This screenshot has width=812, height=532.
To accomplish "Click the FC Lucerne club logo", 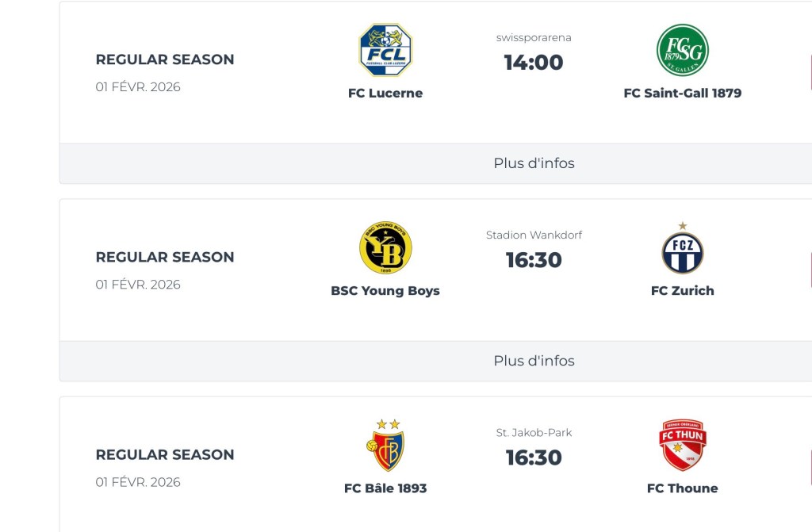I will click(385, 50).
